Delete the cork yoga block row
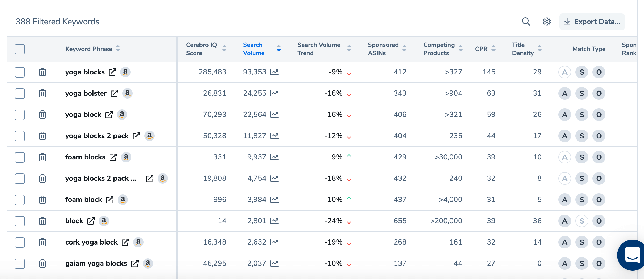Image resolution: width=644 pixels, height=279 pixels. click(42, 242)
